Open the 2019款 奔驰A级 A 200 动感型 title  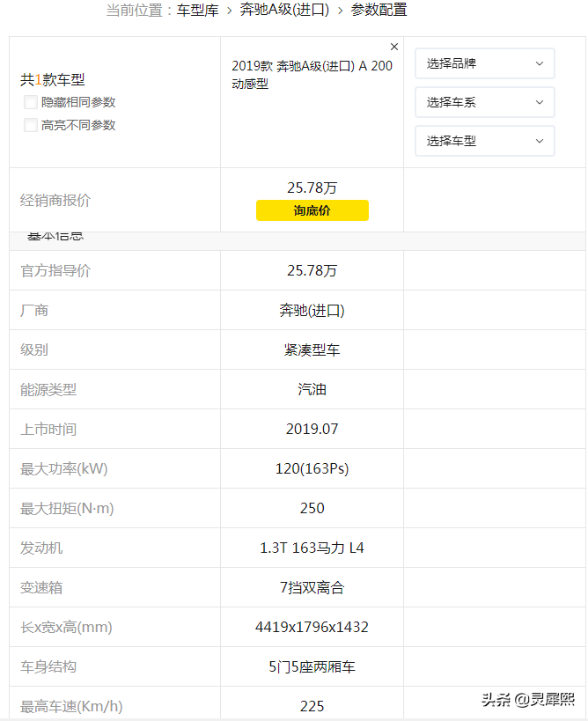(312, 75)
